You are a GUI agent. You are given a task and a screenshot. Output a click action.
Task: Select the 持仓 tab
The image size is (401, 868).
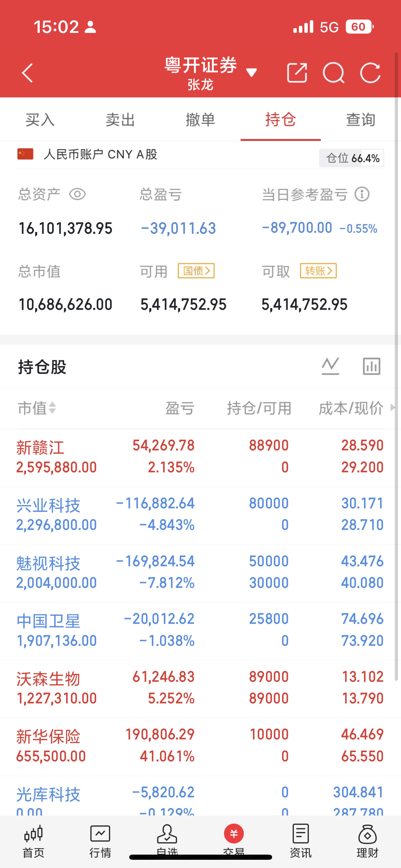coord(281,119)
